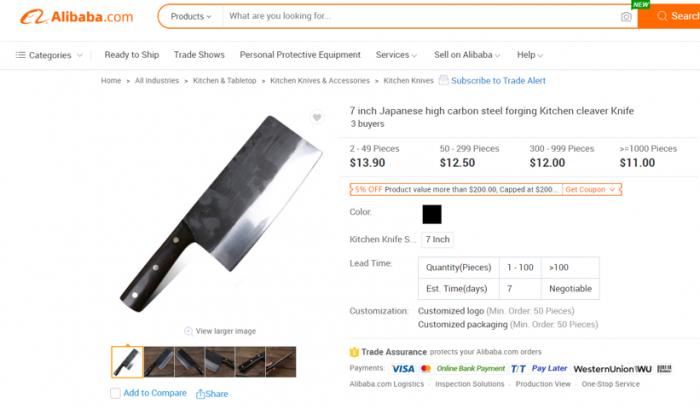The width and height of the screenshot is (700, 409).
Task: Open the Ready to Ship link
Action: 131,55
